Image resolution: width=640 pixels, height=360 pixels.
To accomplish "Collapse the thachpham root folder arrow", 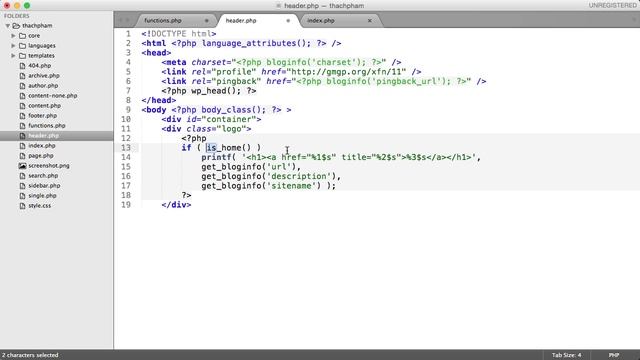I will click(x=7, y=26).
